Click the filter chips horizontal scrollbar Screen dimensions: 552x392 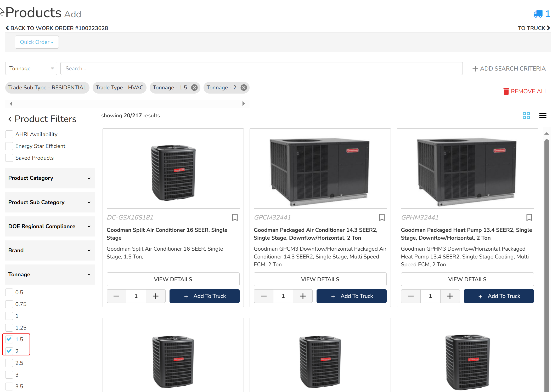click(x=127, y=104)
